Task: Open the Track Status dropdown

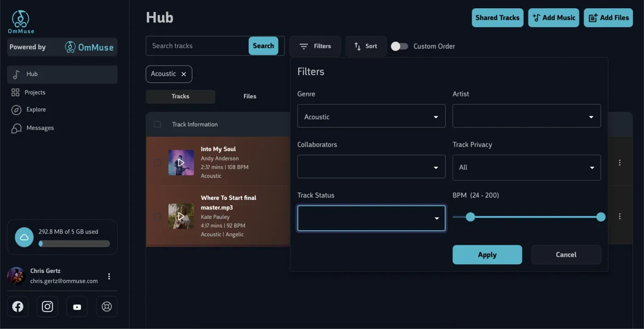Action: pyautogui.click(x=371, y=218)
